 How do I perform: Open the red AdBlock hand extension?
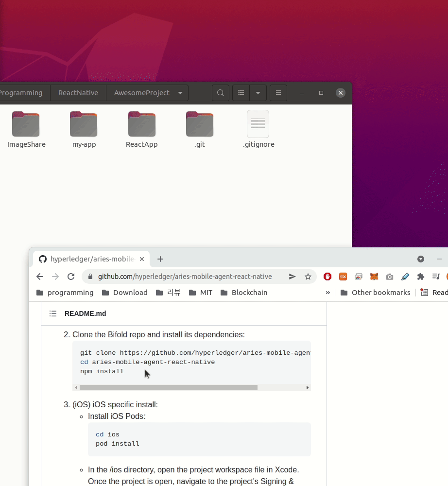[327, 277]
